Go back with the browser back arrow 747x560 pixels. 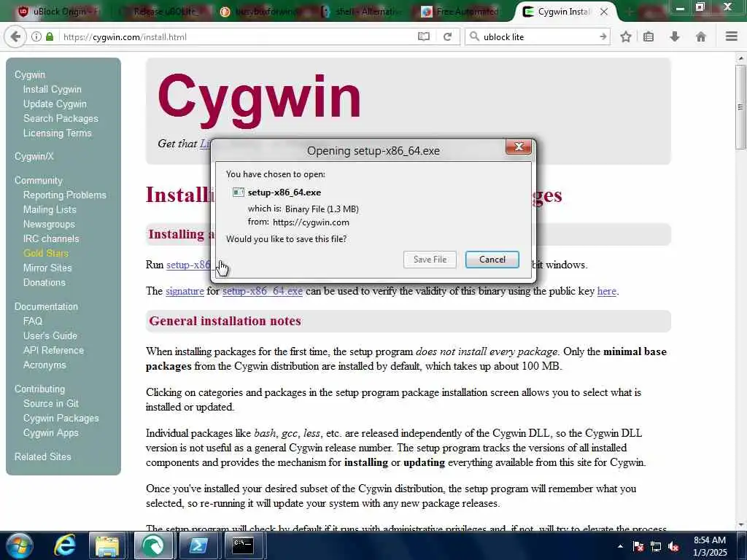[x=15, y=36]
